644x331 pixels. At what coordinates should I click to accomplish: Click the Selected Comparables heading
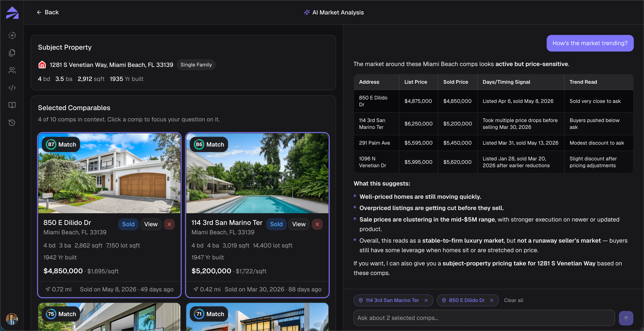(x=74, y=108)
